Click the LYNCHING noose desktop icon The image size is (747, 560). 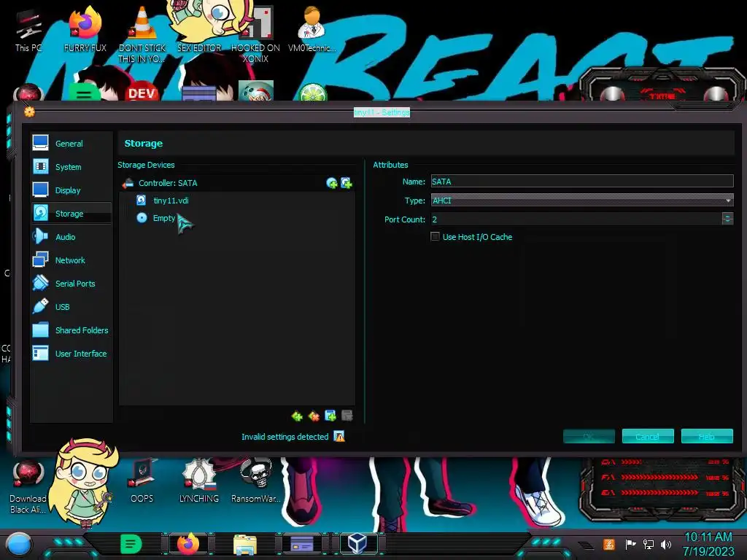[198, 481]
